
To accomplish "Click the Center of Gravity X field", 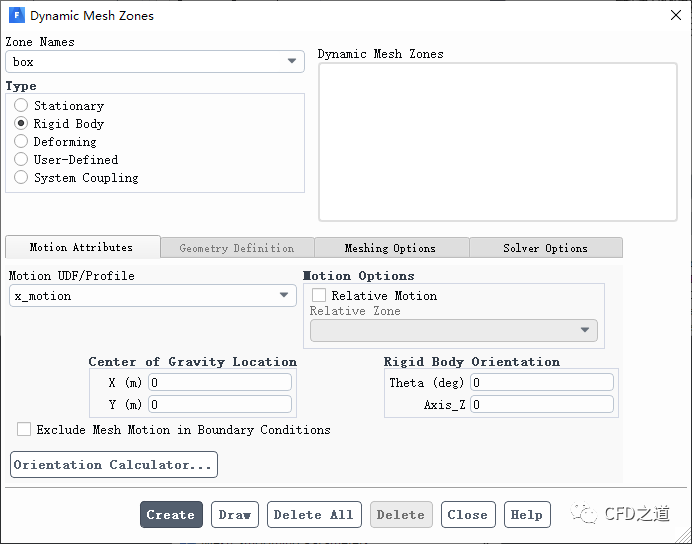I will [x=220, y=383].
